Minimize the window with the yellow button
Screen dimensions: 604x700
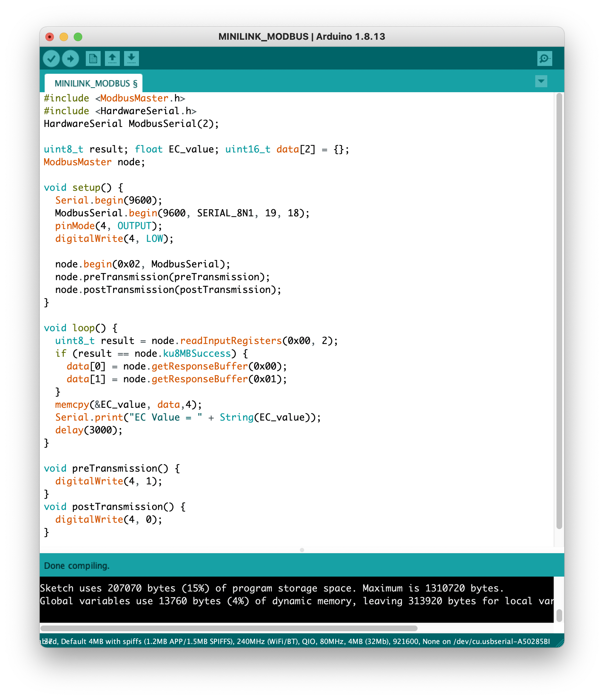click(x=64, y=37)
